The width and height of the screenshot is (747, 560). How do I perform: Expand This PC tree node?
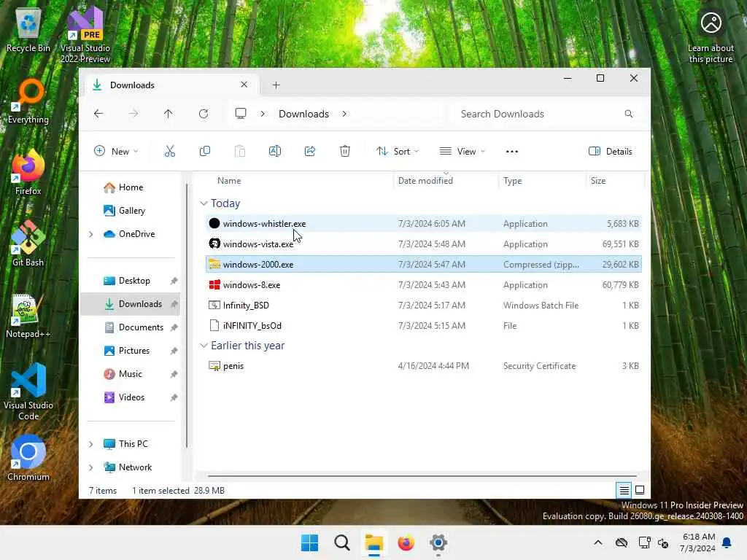point(91,444)
